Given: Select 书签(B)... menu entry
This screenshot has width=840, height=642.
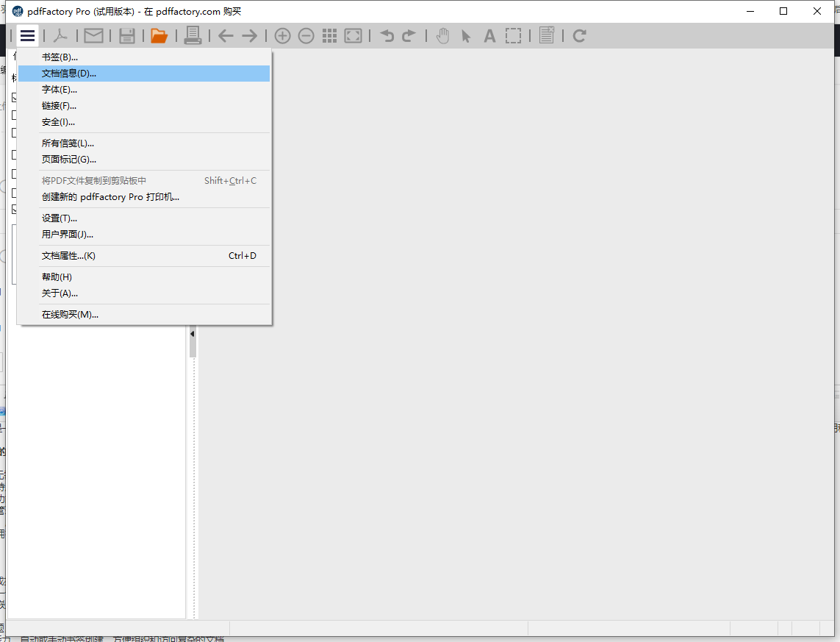Looking at the screenshot, I should click(x=60, y=57).
